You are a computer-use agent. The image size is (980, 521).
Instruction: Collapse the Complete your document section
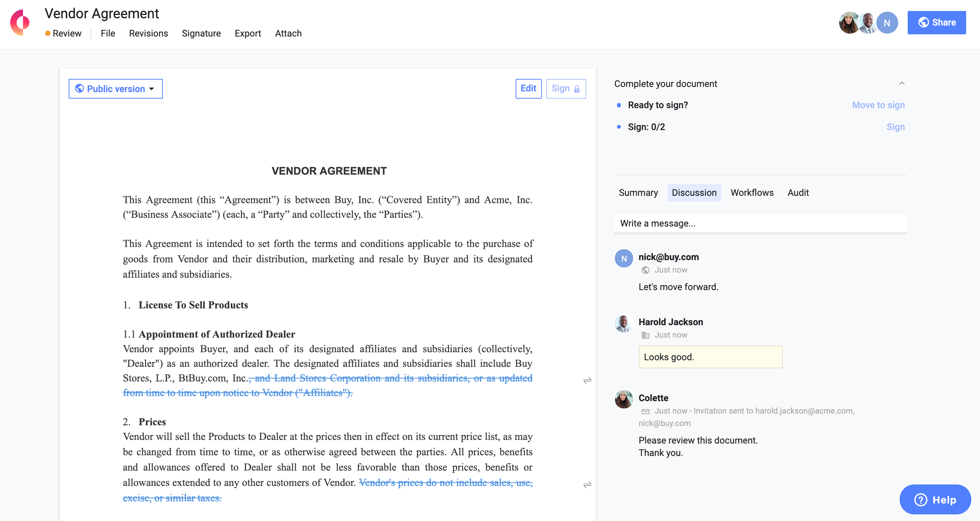point(901,83)
